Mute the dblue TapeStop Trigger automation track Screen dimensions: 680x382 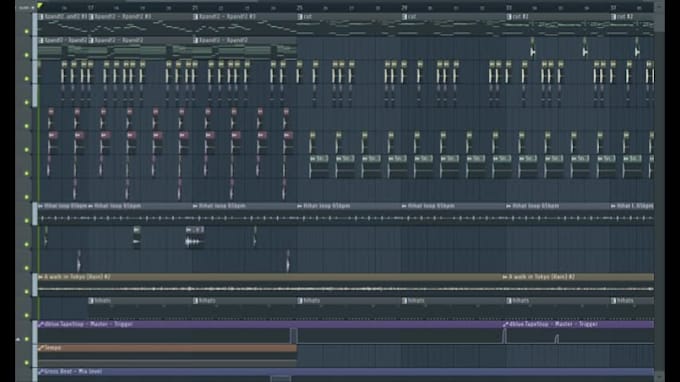pyautogui.click(x=27, y=339)
